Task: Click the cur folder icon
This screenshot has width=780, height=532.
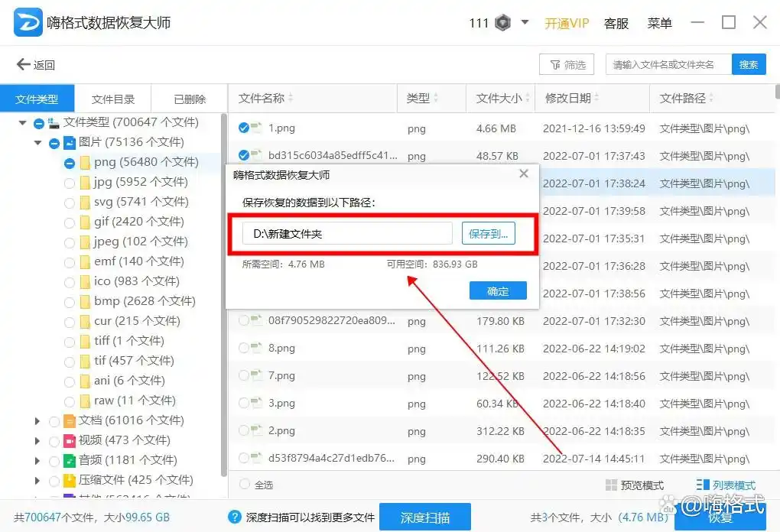Action: [85, 322]
